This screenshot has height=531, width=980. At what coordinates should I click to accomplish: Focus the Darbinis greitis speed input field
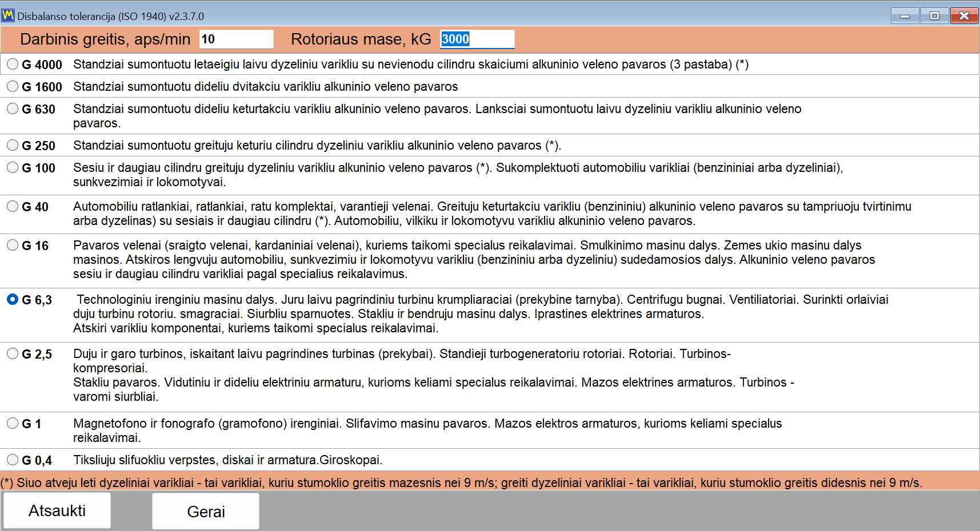pos(237,39)
